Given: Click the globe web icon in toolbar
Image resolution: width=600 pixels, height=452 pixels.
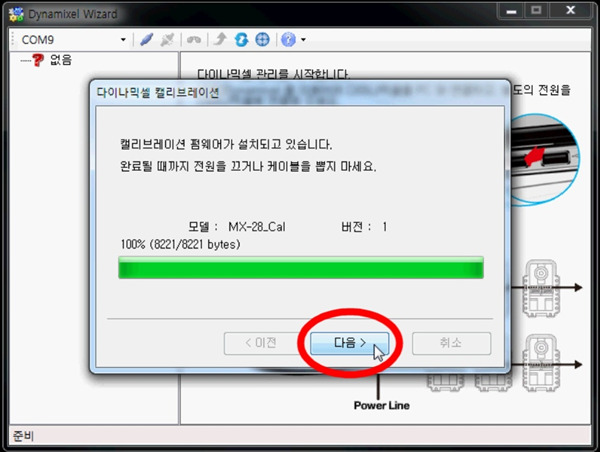Looking at the screenshot, I should (262, 40).
